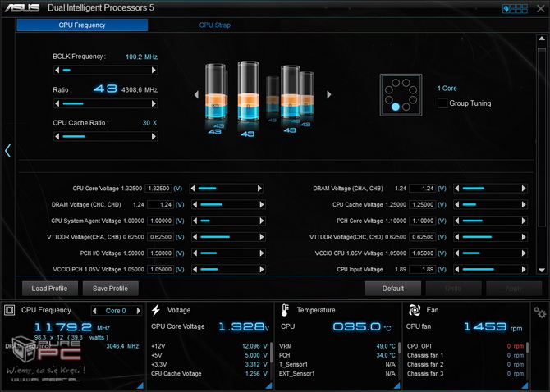The image size is (550, 392).
Task: Enable the Group Tuning checkbox
Action: [x=442, y=103]
